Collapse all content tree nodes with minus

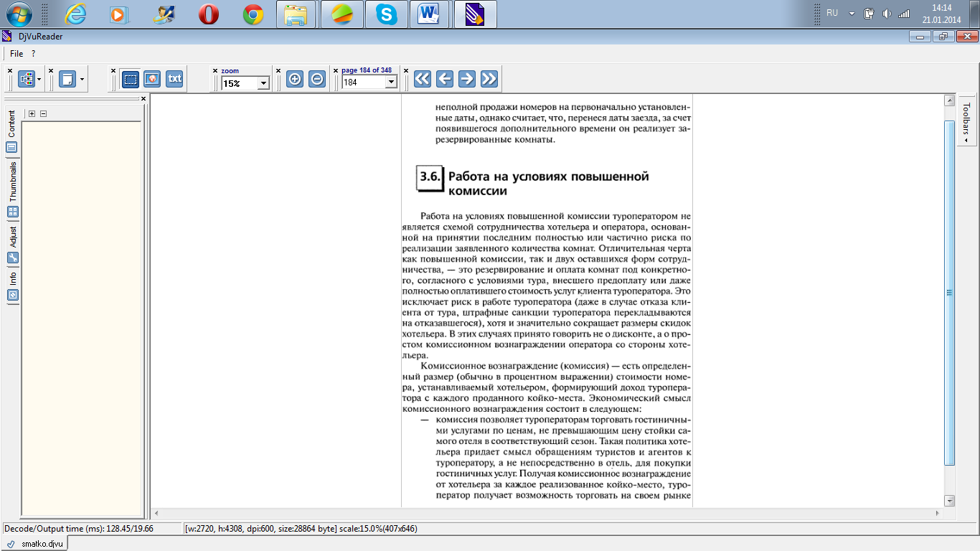[x=43, y=114]
